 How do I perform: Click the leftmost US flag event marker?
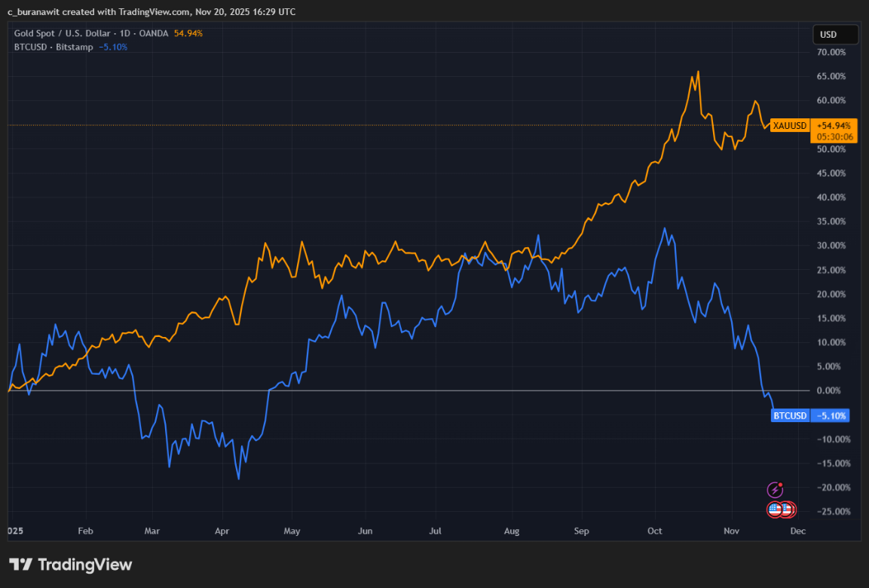point(775,510)
